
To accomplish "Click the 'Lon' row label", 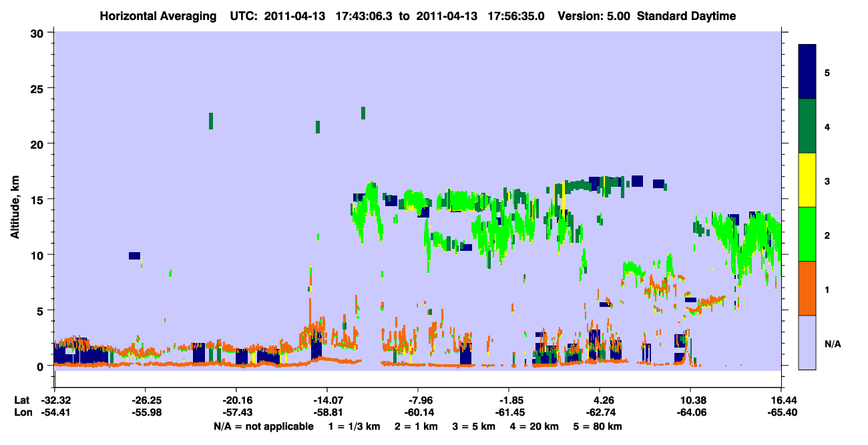I will pyautogui.click(x=22, y=412).
